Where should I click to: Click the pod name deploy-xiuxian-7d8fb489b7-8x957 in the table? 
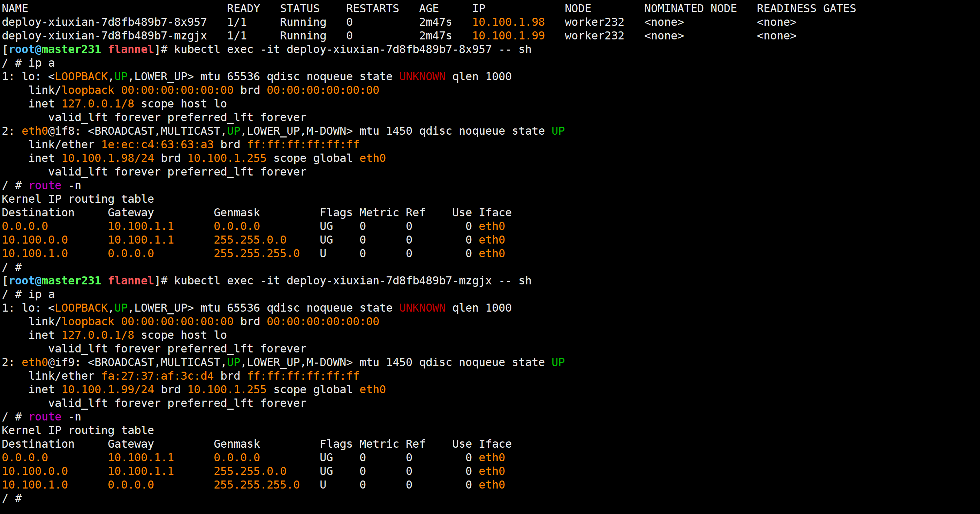[104, 22]
